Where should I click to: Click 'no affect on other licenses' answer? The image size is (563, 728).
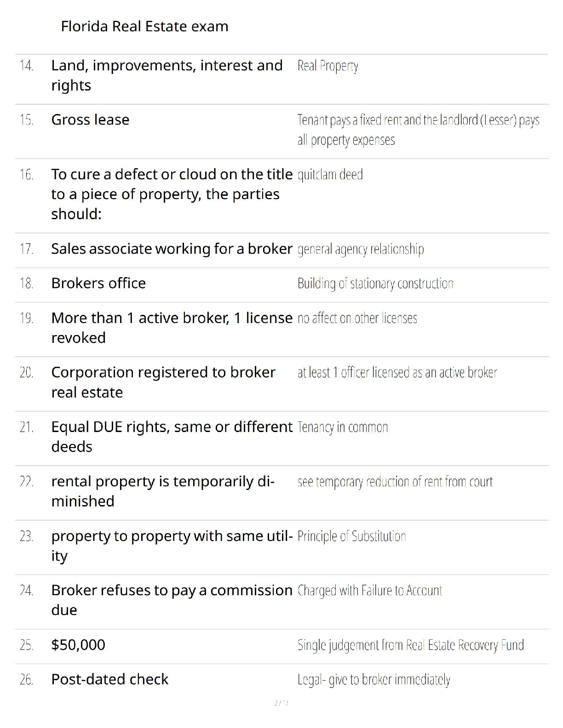[357, 318]
